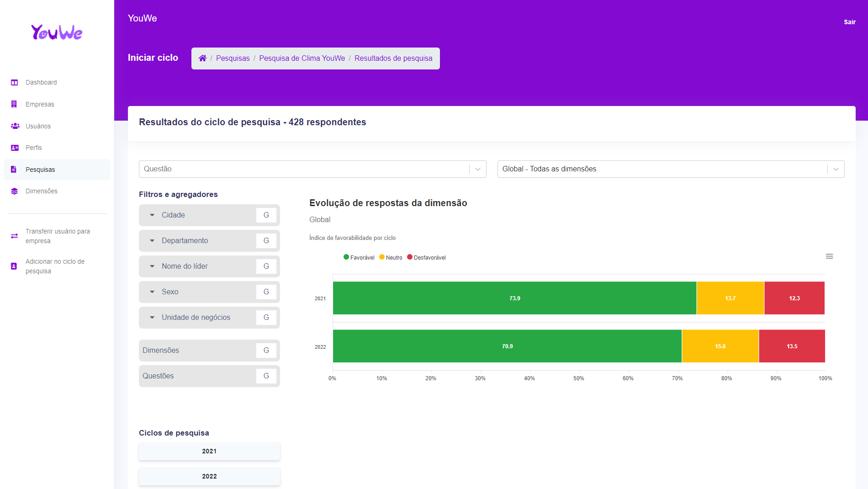Click the Empresas building icon
Viewport: 868px width, 489px height.
click(x=14, y=104)
